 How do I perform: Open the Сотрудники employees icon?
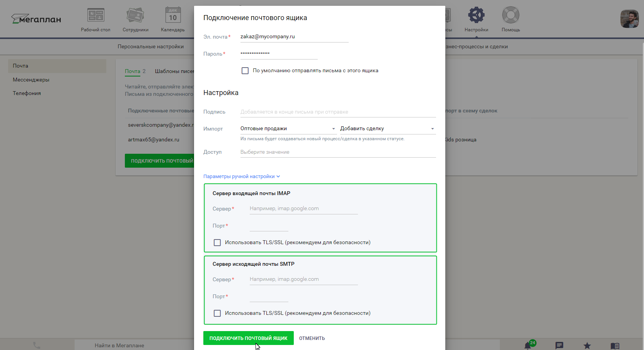tap(135, 15)
